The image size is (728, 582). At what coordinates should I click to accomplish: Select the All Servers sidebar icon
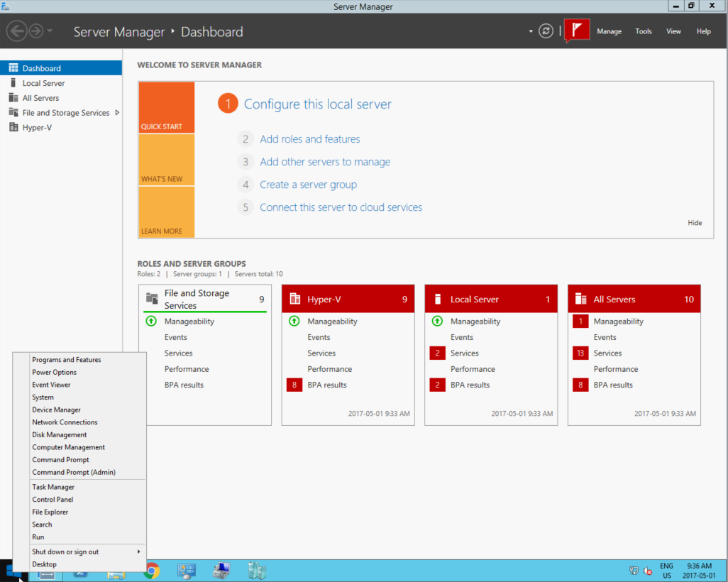coord(13,97)
